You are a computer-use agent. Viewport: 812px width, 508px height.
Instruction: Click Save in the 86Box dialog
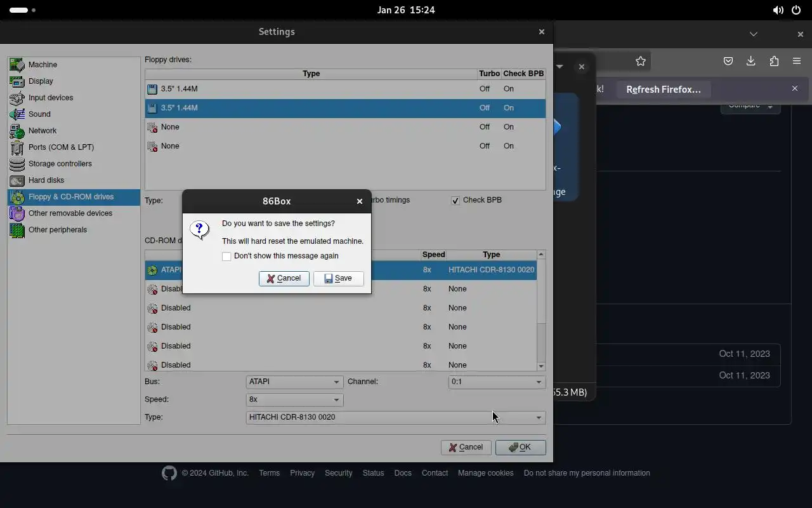coord(339,279)
